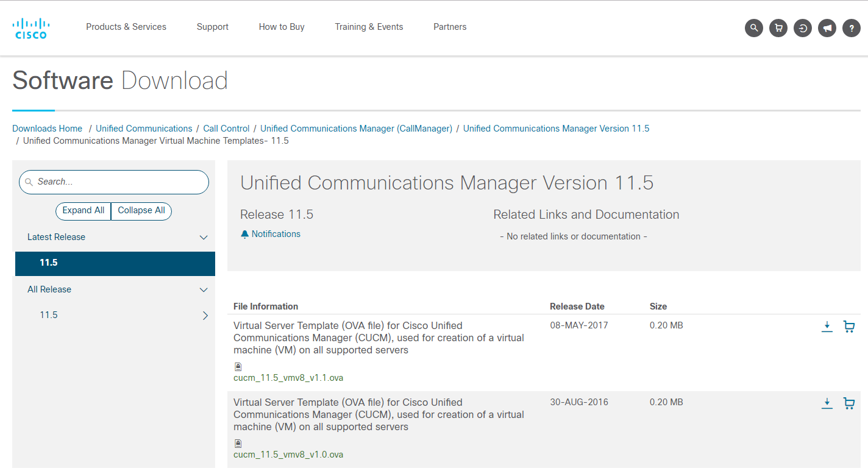Click the help question mark icon
Screen dimensions: 868x471
point(852,28)
